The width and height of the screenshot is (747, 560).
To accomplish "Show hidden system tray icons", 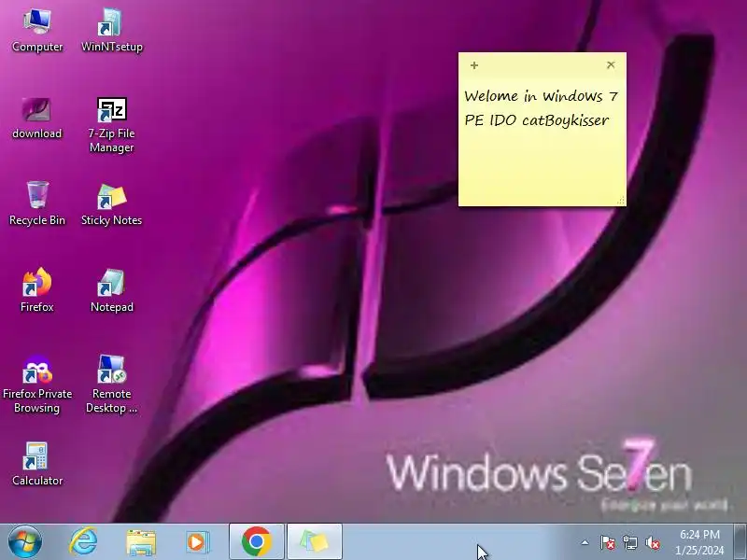I will point(585,542).
